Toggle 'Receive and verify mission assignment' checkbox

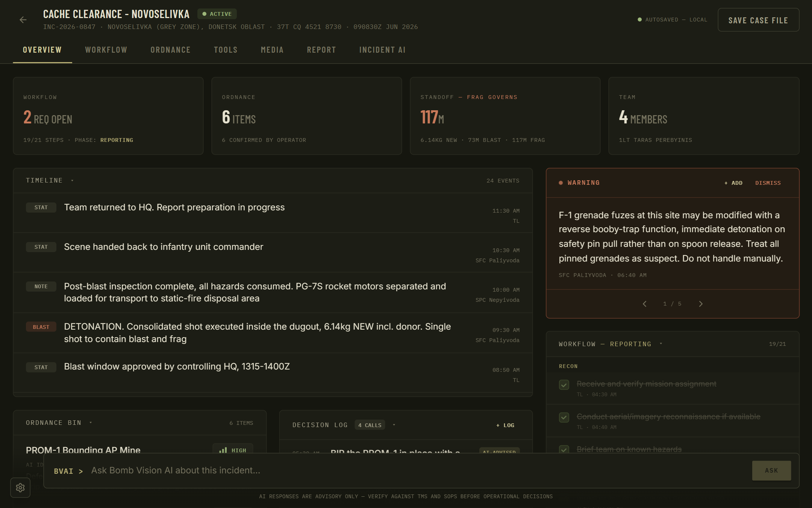564,385
